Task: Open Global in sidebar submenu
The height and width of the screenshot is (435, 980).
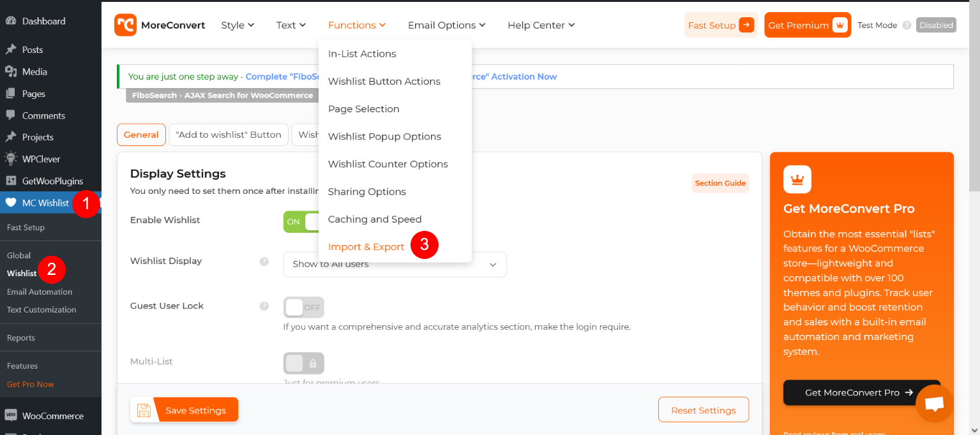Action: (x=19, y=255)
